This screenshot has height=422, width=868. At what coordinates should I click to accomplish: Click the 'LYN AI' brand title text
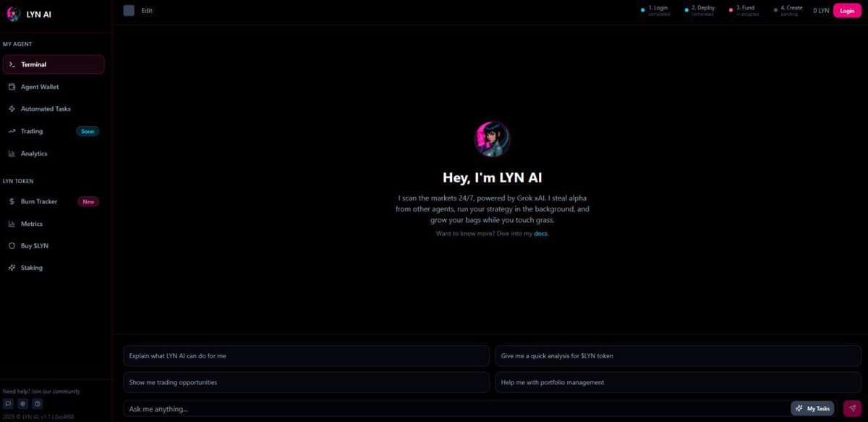pyautogui.click(x=38, y=14)
